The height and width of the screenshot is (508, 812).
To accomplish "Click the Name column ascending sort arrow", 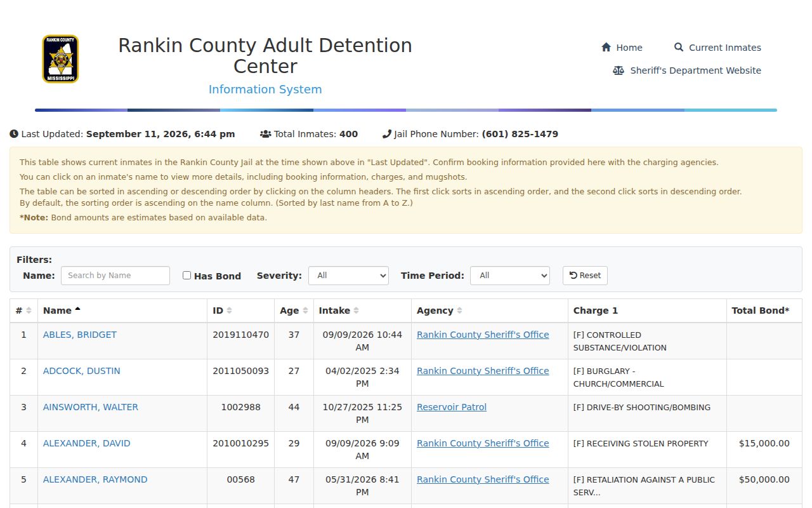I will 77,310.
